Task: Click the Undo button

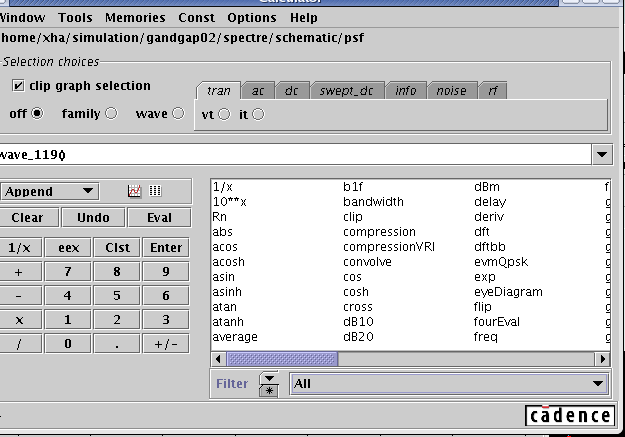Action: coord(93,218)
